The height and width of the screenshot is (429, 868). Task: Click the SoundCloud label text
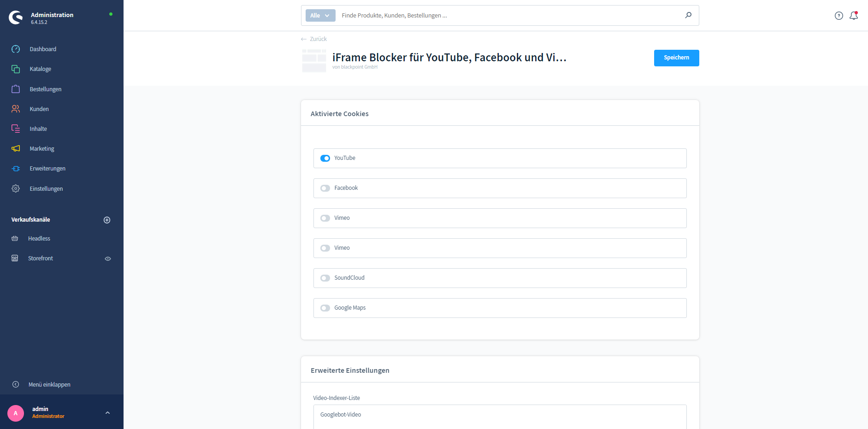[349, 278]
